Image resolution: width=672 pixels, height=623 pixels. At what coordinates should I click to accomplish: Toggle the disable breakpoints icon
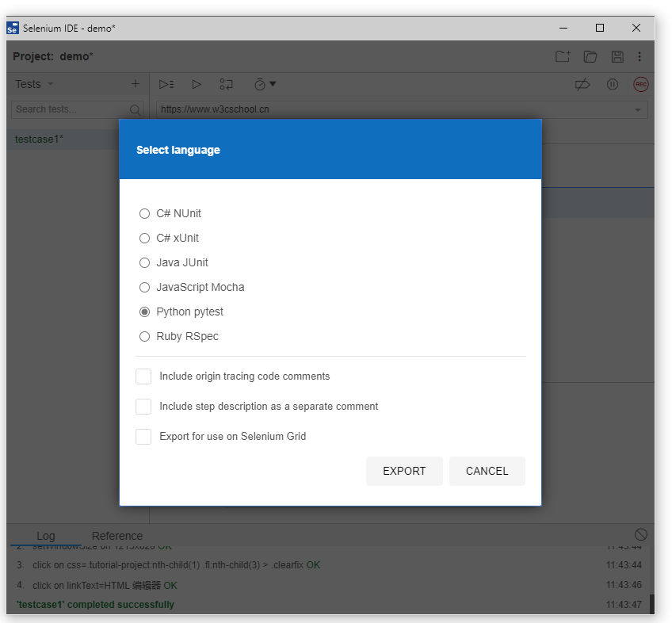click(x=582, y=84)
